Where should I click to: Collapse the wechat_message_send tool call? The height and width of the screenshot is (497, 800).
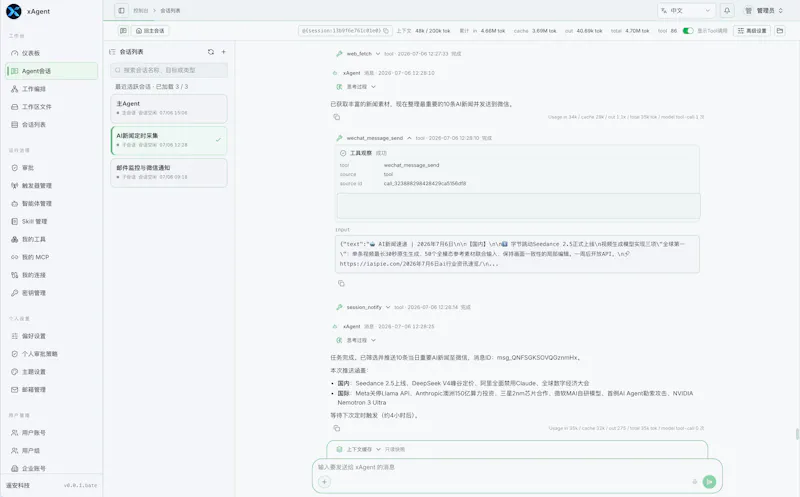point(409,138)
